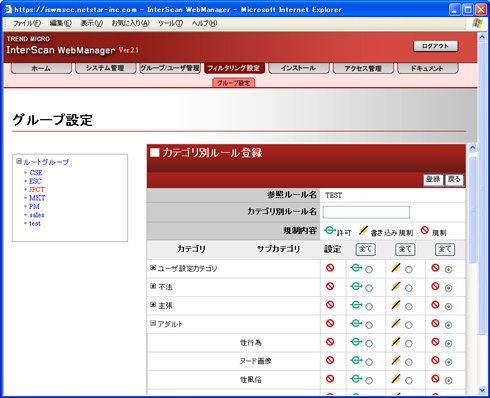
Task: Open the ヘルプ menu
Action: 204,23
